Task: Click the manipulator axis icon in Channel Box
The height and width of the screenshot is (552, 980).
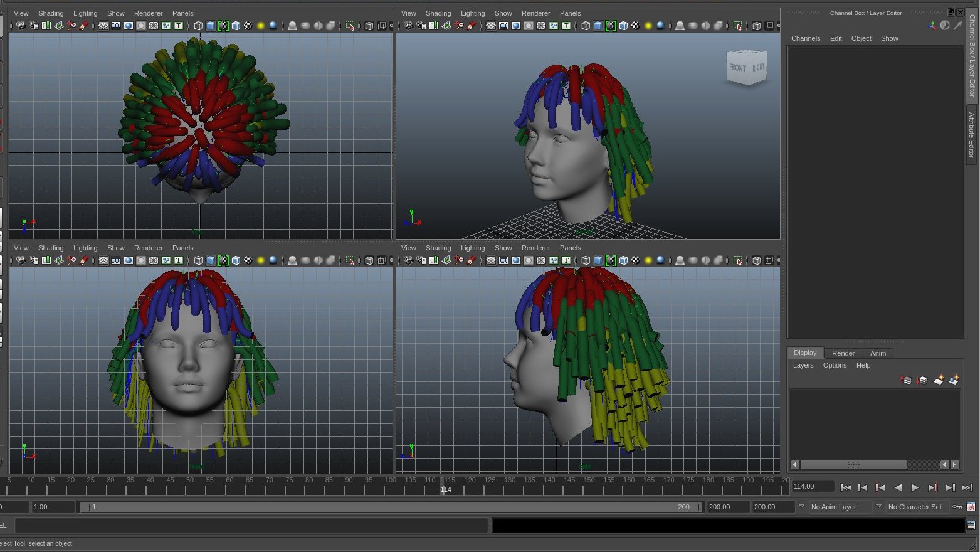Action: [932, 26]
